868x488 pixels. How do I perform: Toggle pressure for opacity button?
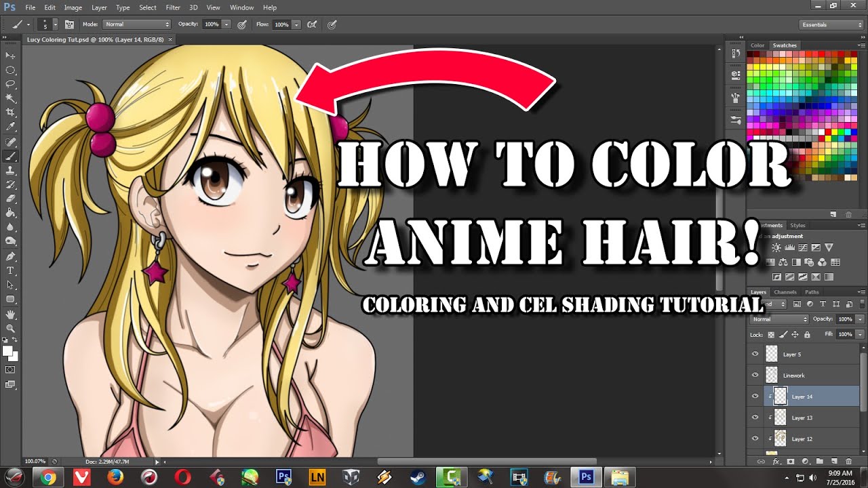point(241,24)
